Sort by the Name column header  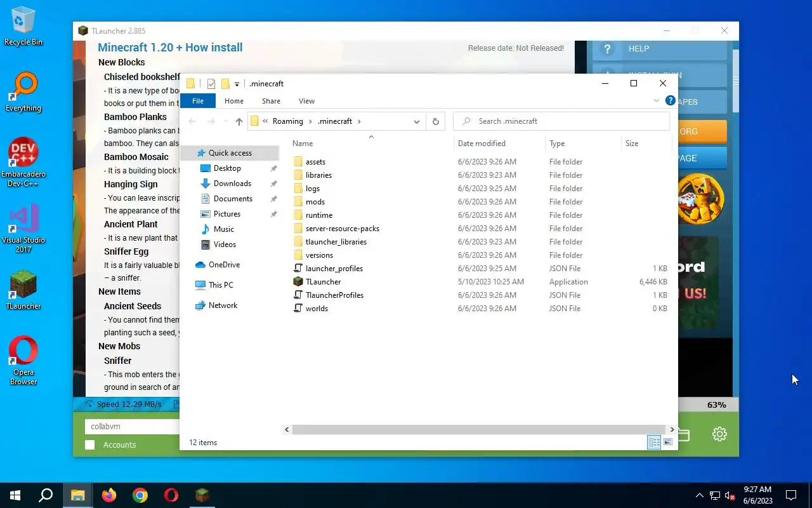(371, 144)
